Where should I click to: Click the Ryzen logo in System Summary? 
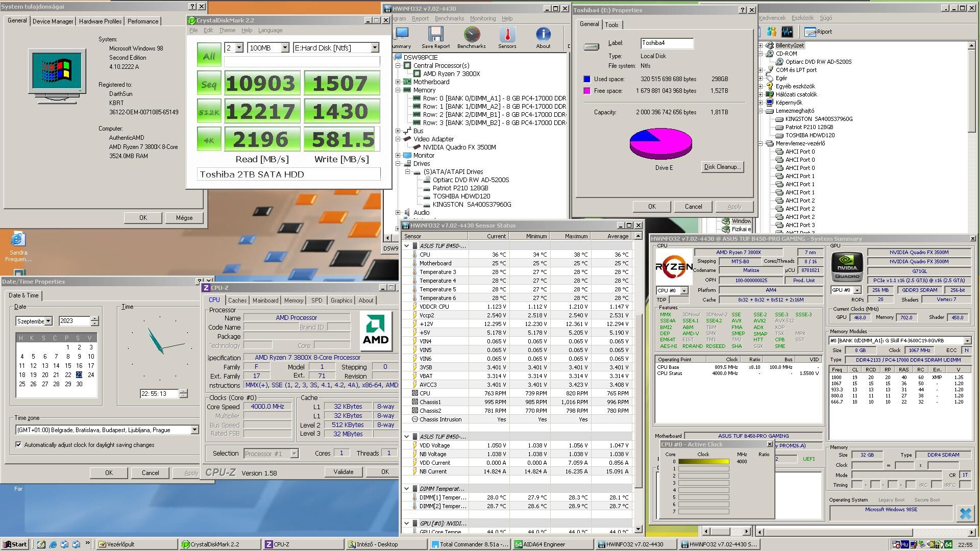[674, 267]
